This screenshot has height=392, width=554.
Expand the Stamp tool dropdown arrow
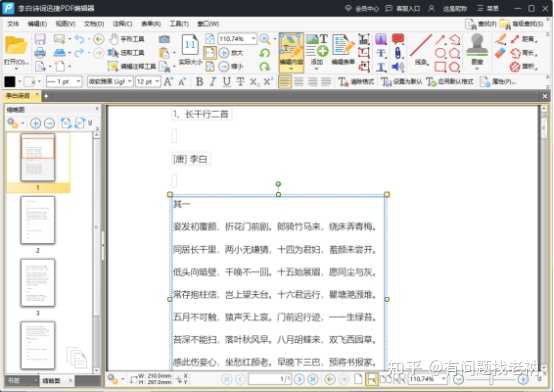coord(477,69)
